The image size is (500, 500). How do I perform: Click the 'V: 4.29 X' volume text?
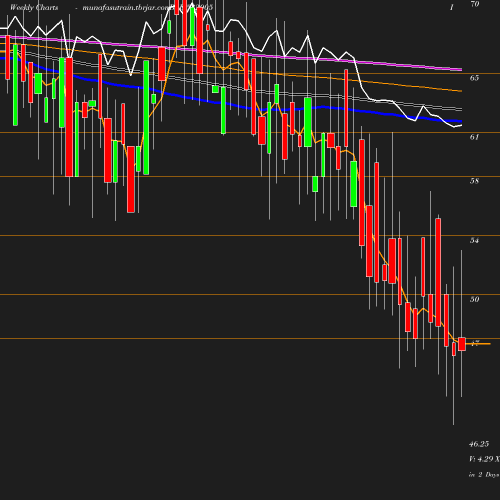click(x=484, y=459)
